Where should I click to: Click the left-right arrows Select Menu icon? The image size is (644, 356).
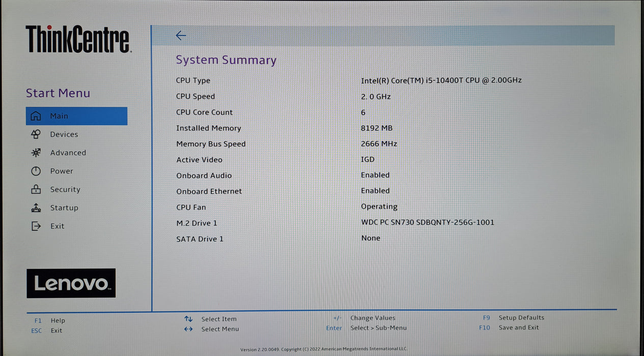pyautogui.click(x=188, y=329)
